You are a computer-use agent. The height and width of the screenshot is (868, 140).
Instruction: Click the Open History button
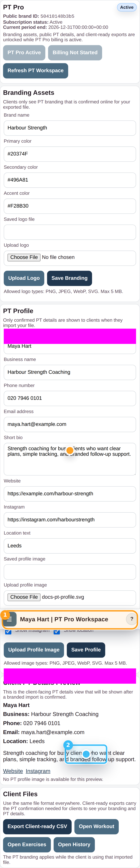tap(74, 844)
